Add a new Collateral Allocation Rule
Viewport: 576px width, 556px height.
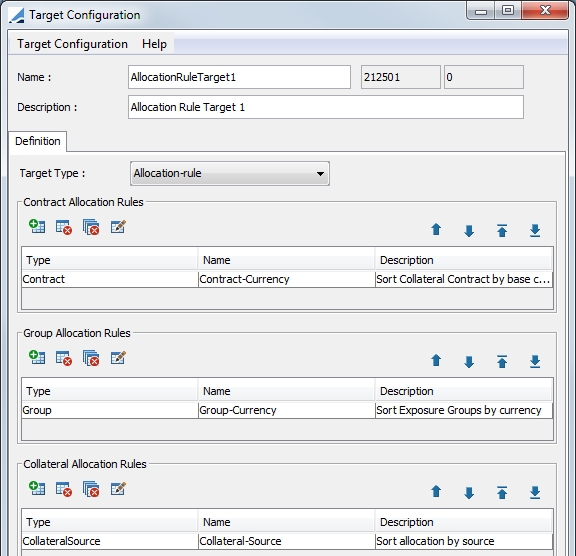37,488
